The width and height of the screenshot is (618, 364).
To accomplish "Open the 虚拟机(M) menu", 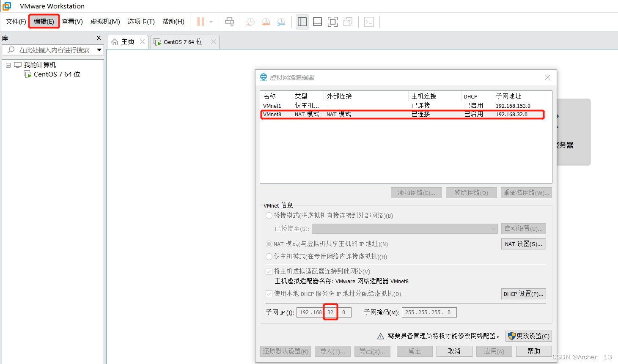I will 105,22.
